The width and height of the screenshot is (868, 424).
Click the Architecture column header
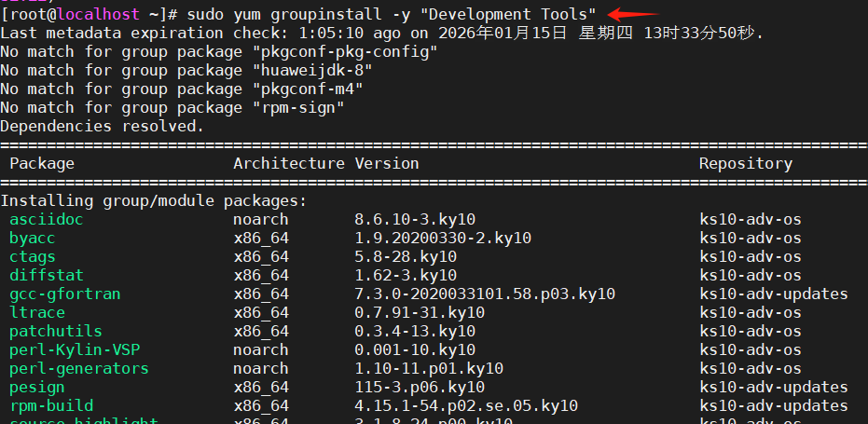tap(289, 163)
